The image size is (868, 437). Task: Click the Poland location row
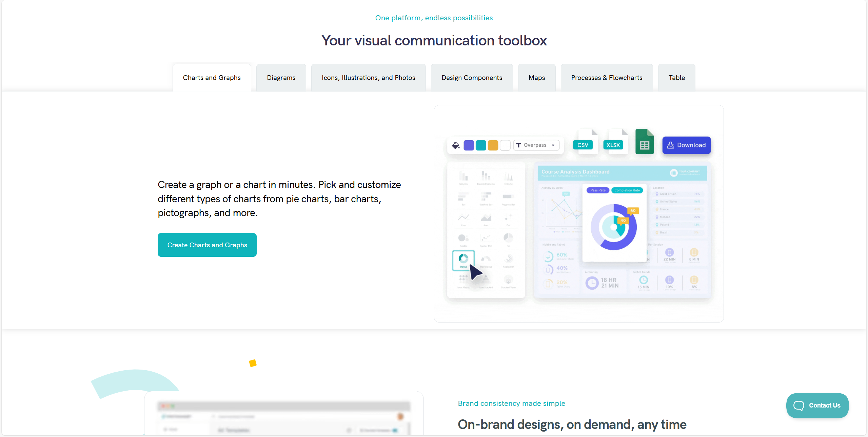click(678, 225)
